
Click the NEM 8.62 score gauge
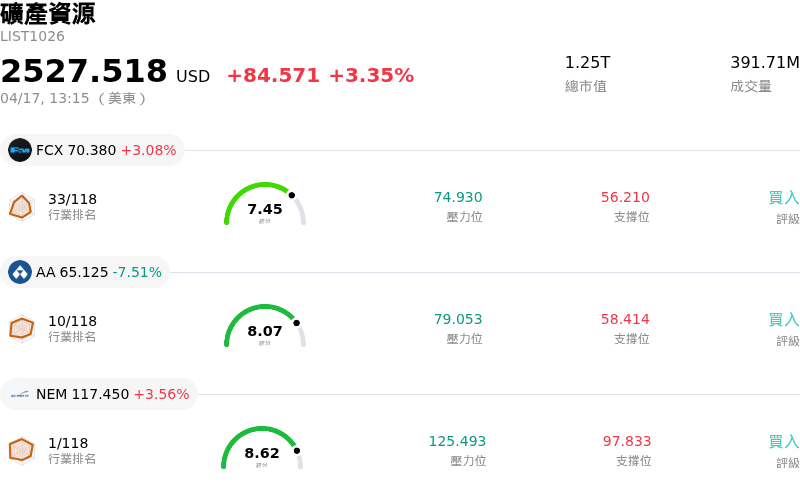261,449
